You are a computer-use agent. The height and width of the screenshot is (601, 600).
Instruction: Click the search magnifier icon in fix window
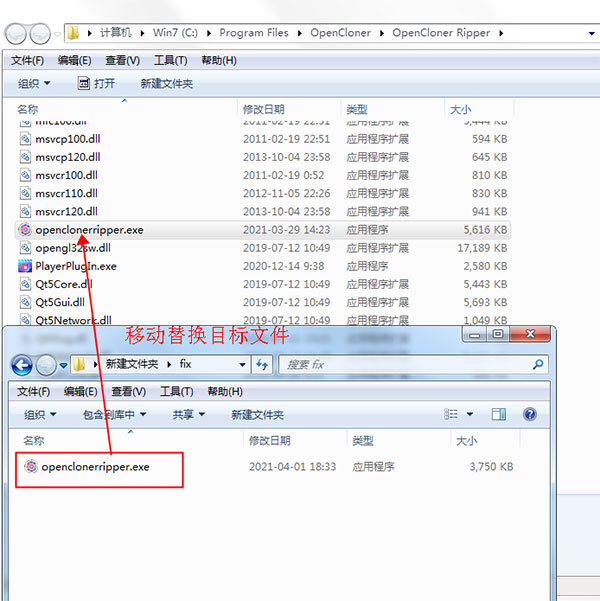[538, 364]
